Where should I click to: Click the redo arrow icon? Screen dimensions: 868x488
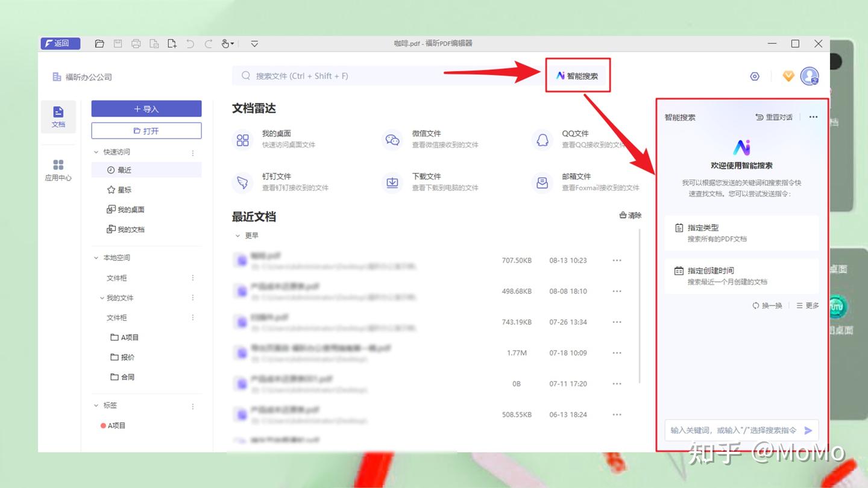click(209, 43)
